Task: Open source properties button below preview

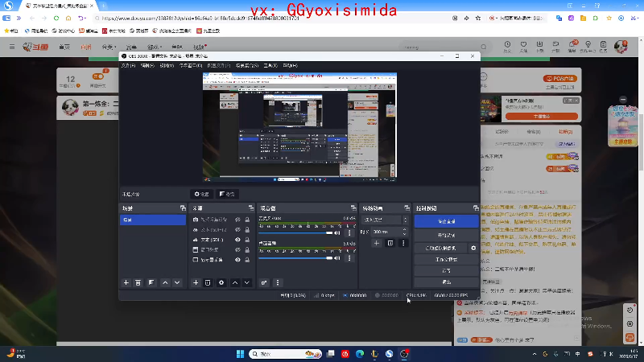Action: pos(202,194)
